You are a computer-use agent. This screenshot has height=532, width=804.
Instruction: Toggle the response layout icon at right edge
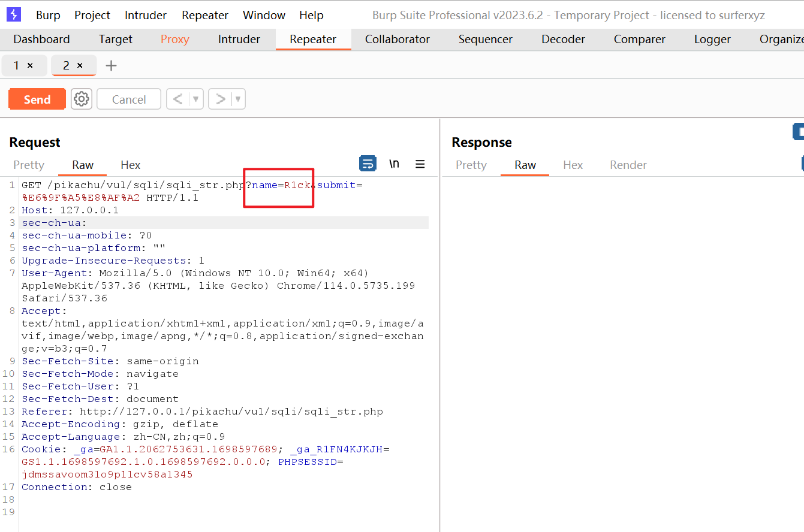click(x=798, y=132)
